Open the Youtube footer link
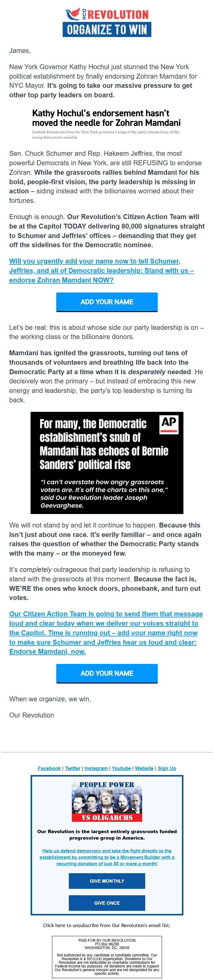This screenshot has height=980, width=214. click(121, 769)
